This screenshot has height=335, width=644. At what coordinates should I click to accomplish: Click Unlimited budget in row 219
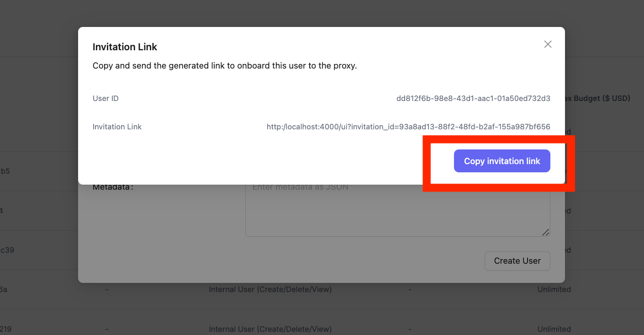(x=554, y=329)
